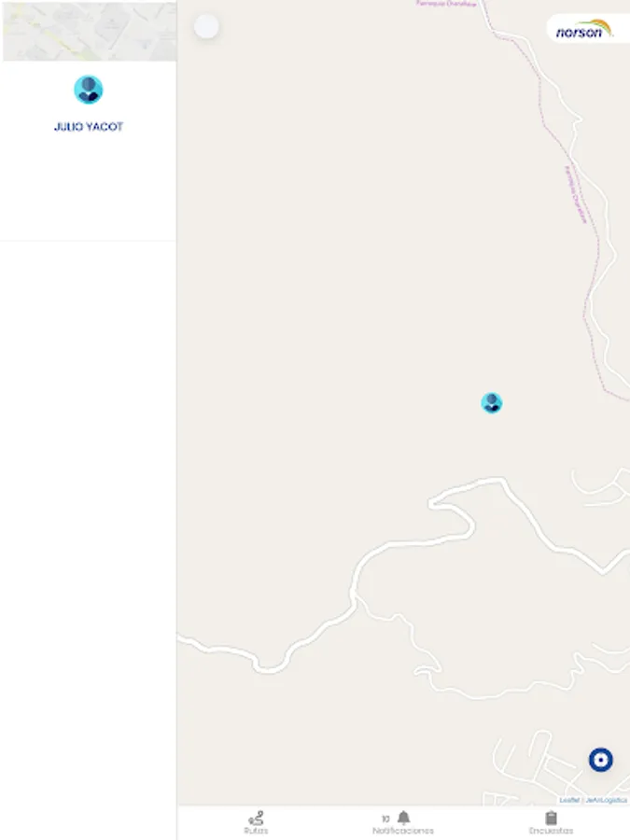Tap the Notificaciones bell icon
Viewport: 630px width, 840px height.
coord(404,818)
